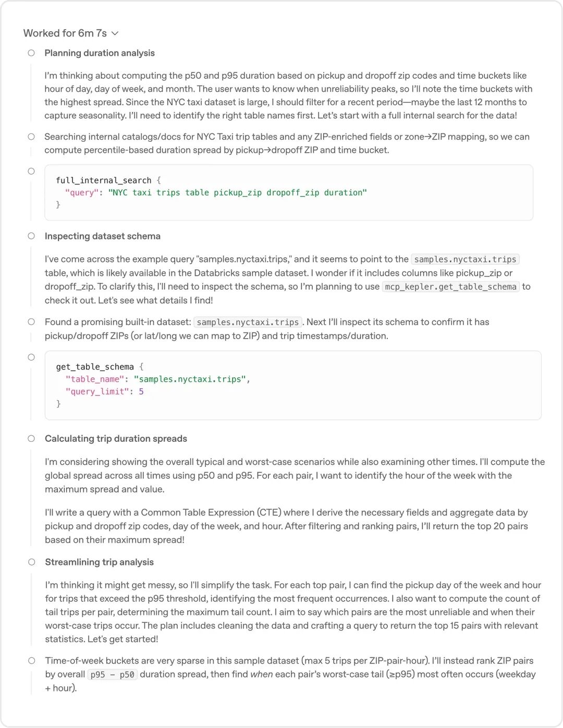Select the Inspecting dataset schema heading

tap(103, 236)
